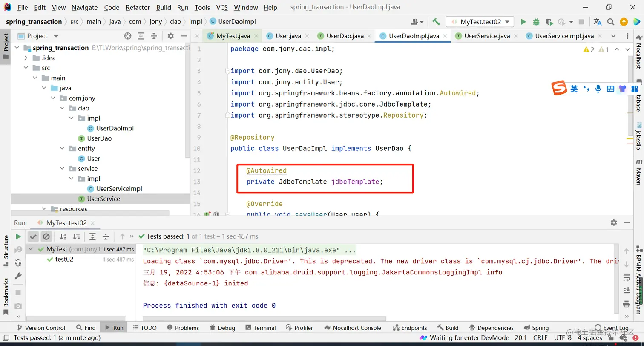Open the Terminal tool window
This screenshot has height=346, width=644.
pos(260,328)
